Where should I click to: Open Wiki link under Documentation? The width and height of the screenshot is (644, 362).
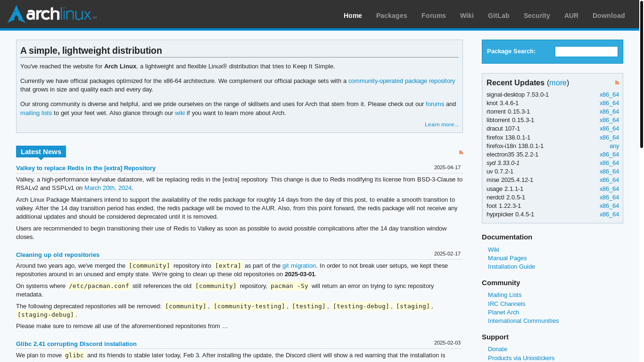coord(494,250)
